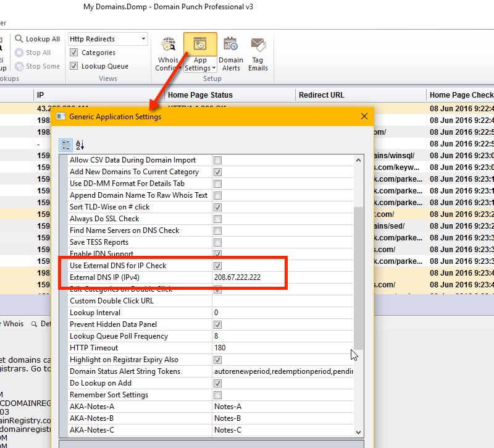Edit the Lookup Interval value field

pyautogui.click(x=283, y=313)
